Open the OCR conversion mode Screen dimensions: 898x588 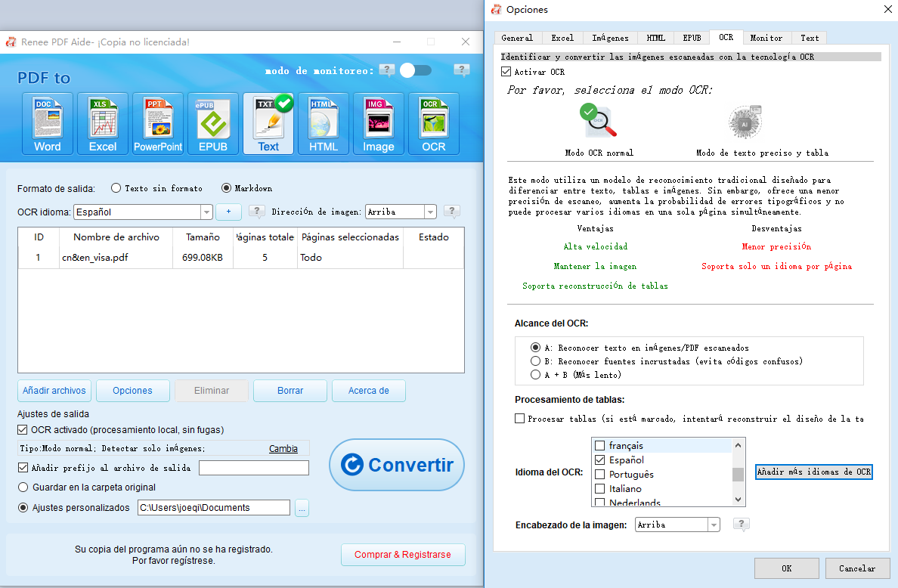click(433, 122)
